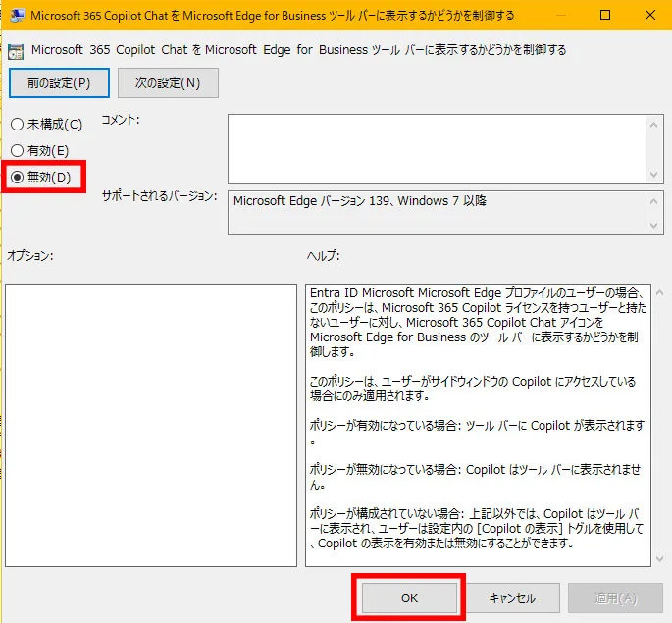
Task: Click the キャンセル button
Action: click(x=512, y=597)
